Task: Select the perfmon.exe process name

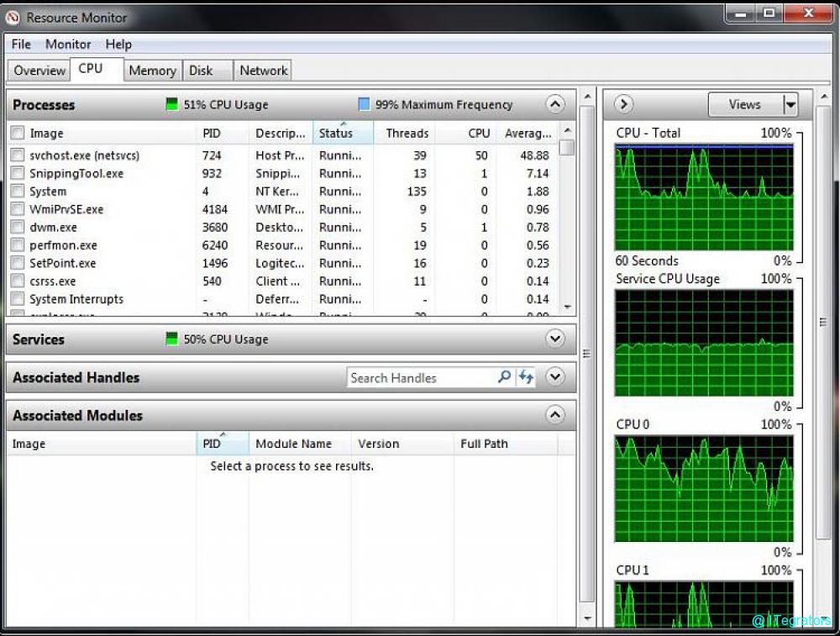Action: click(x=63, y=245)
